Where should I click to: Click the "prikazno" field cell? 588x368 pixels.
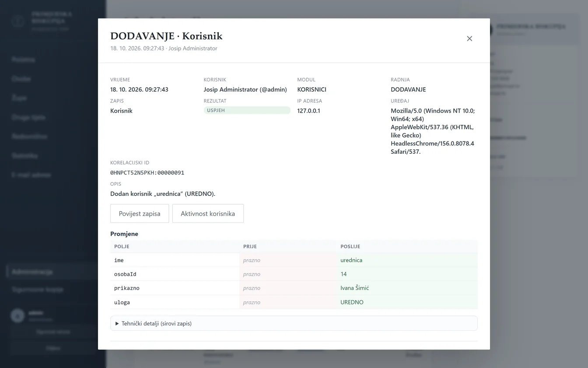coord(175,288)
